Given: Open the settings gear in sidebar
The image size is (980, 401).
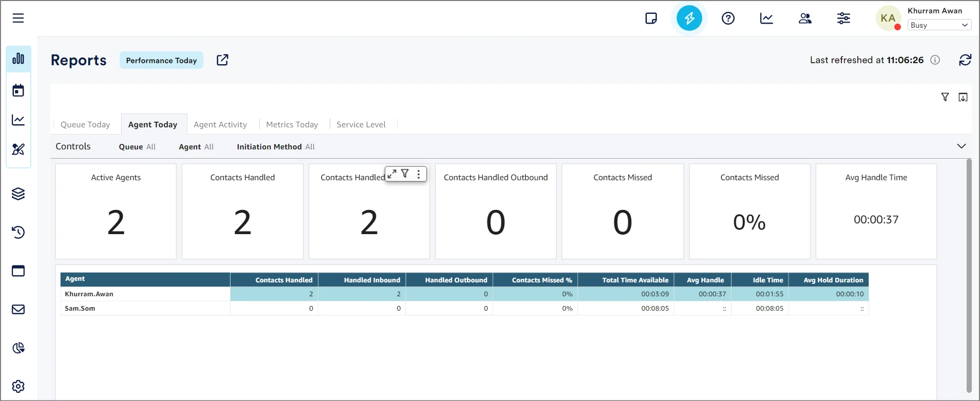Looking at the screenshot, I should coord(18,386).
